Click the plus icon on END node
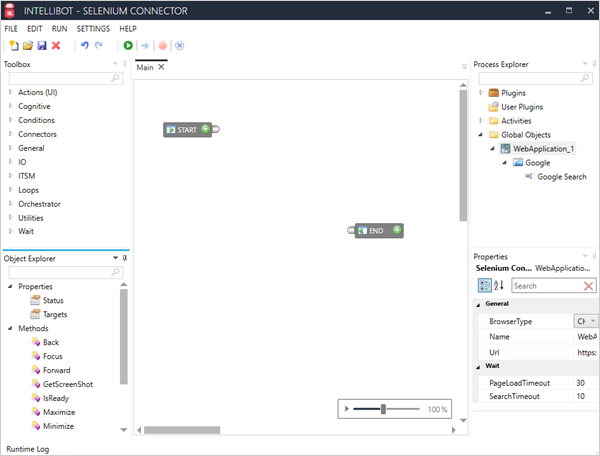 (397, 230)
